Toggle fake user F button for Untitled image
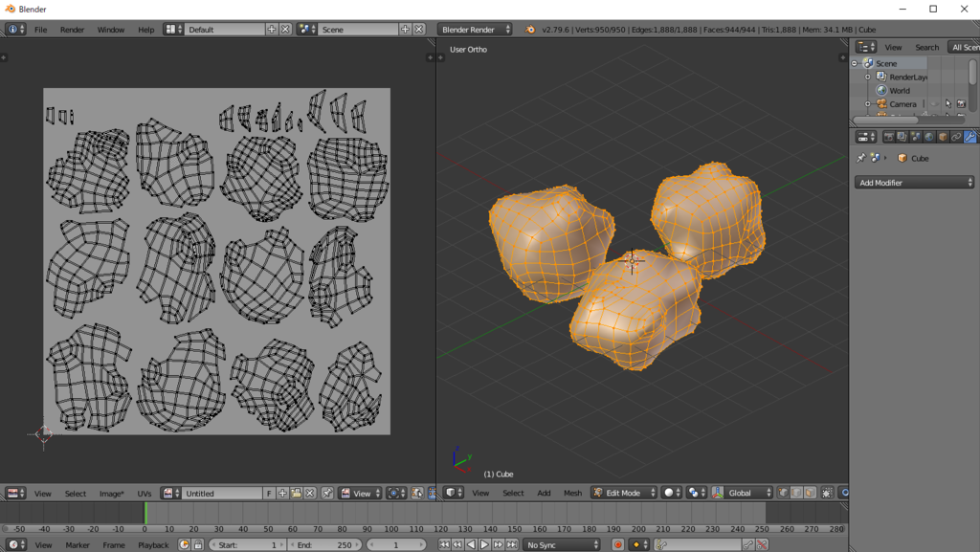This screenshot has width=980, height=552. click(x=269, y=494)
